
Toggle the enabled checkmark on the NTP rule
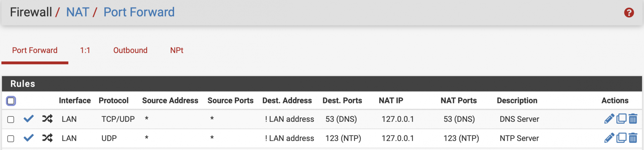coord(29,138)
